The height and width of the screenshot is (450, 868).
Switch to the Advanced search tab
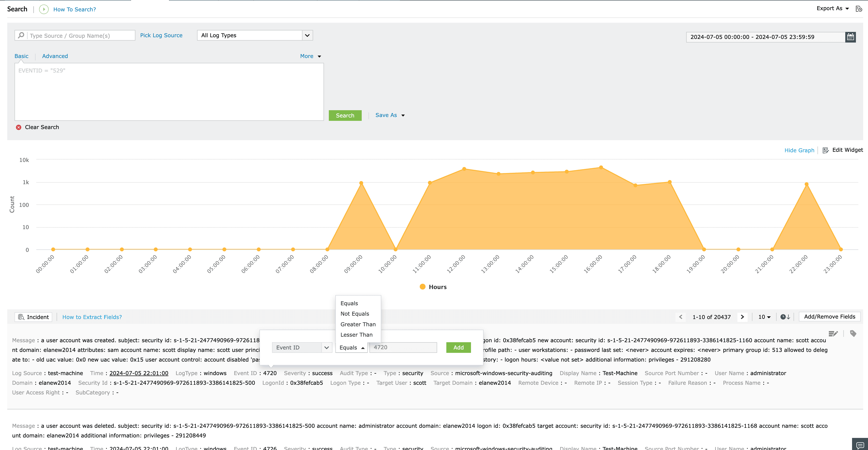point(55,56)
